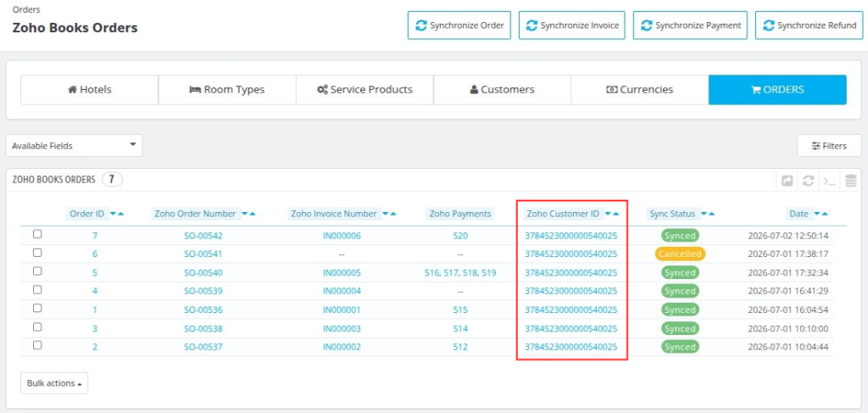Open the Available Fields dropdown
This screenshot has height=413, width=868.
pos(75,146)
